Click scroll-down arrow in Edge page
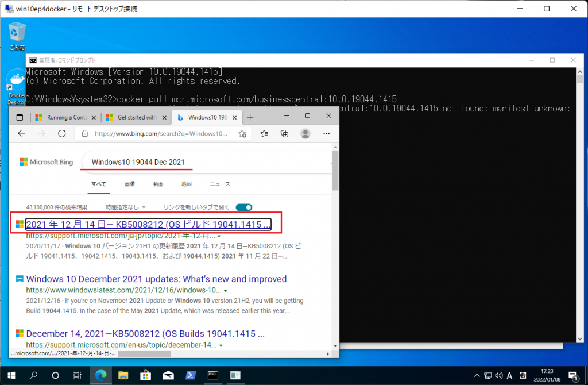Screen dimensions: 588x385 tap(335, 345)
